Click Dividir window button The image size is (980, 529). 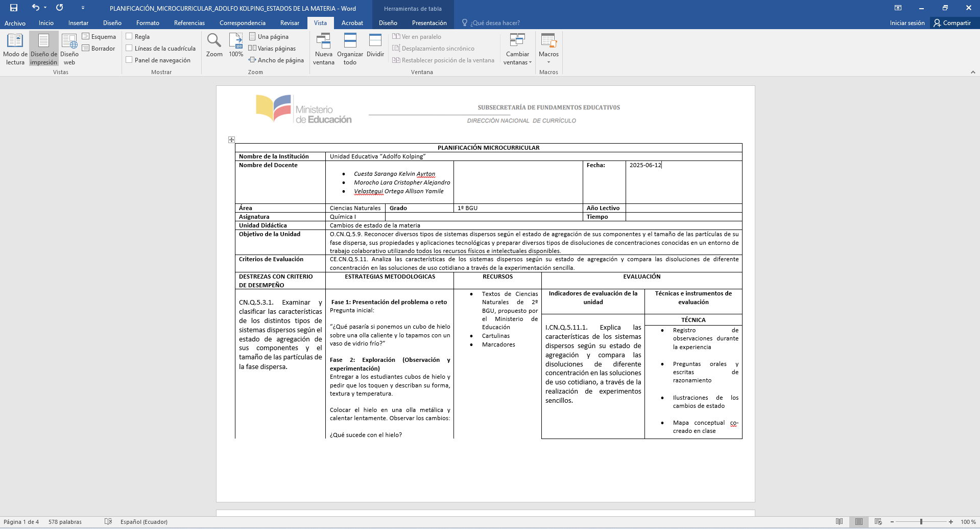(375, 46)
